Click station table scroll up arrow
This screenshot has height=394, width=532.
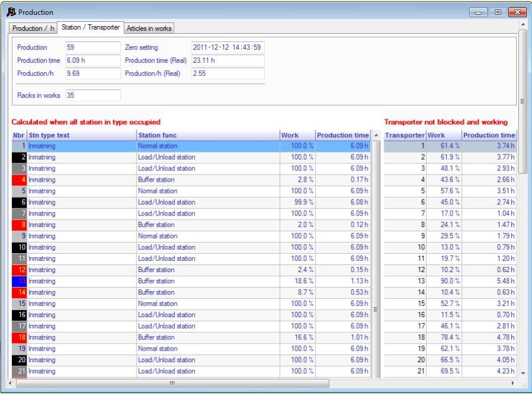[377, 135]
